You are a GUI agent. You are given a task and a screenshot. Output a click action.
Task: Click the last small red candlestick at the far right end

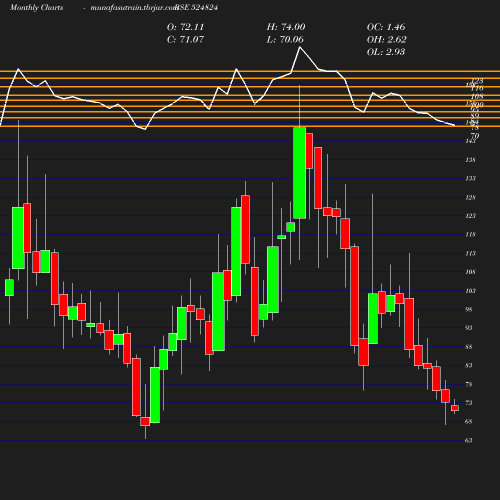[x=455, y=408]
